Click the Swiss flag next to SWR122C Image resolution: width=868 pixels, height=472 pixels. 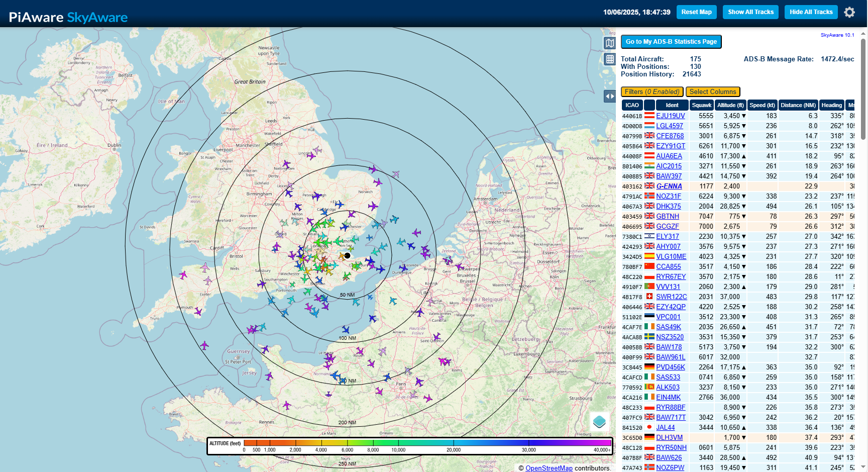click(649, 296)
